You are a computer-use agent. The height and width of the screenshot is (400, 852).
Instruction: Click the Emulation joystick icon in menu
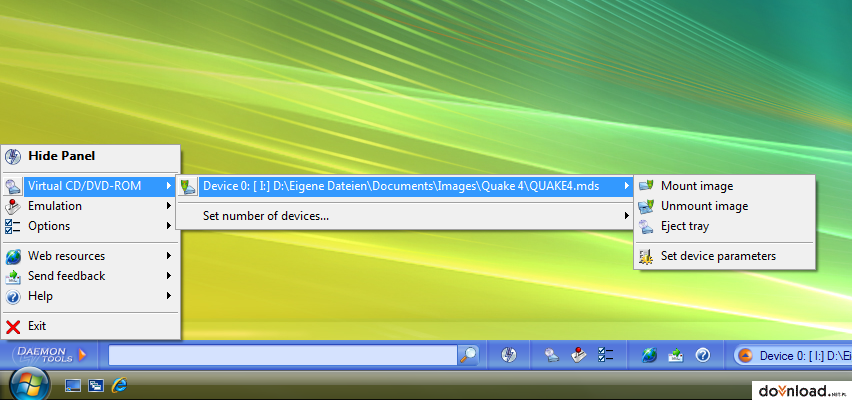(12, 207)
